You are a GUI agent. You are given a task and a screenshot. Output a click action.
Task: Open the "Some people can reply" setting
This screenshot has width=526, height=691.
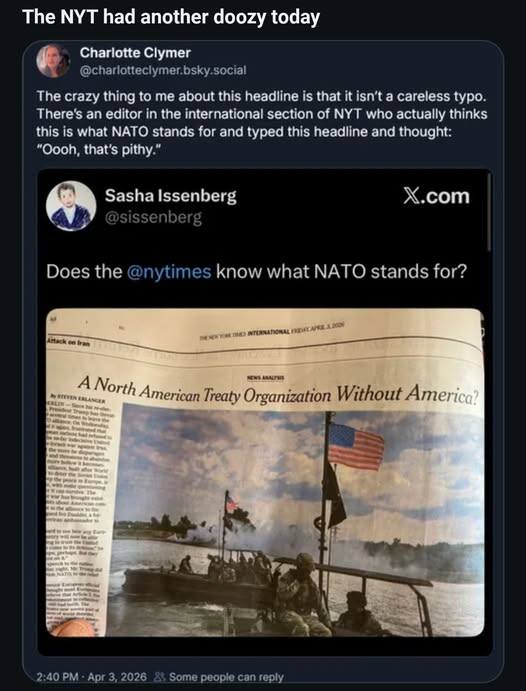coord(226,677)
